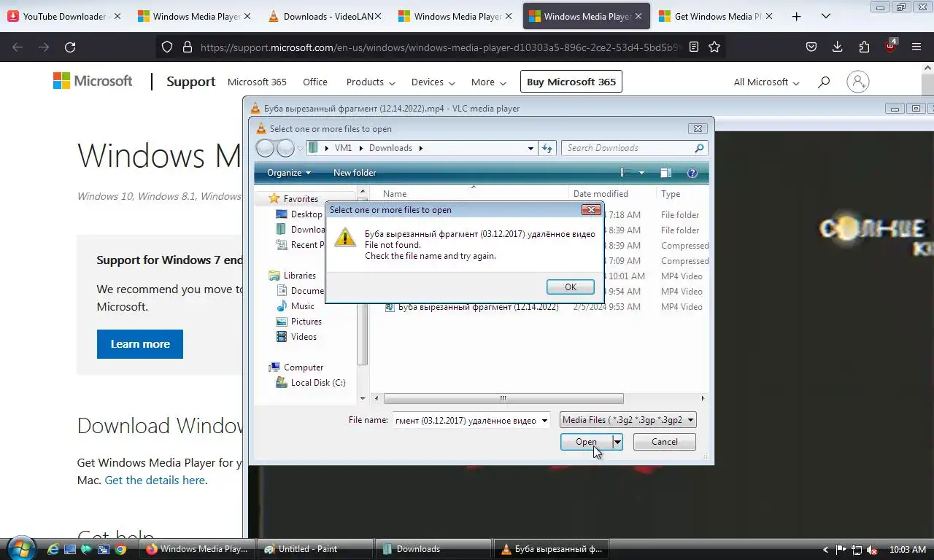The image size is (934, 560).
Task: Click uBlock Origin extension icon
Action: tap(890, 46)
